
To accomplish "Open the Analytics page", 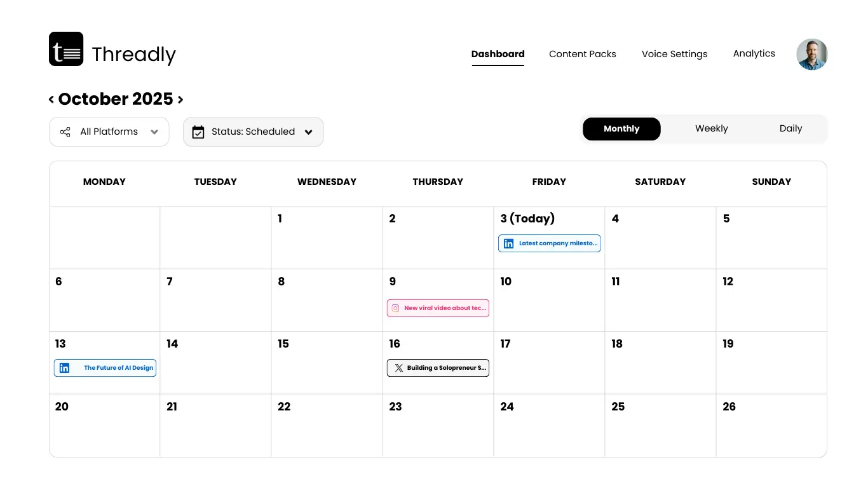I will (754, 54).
